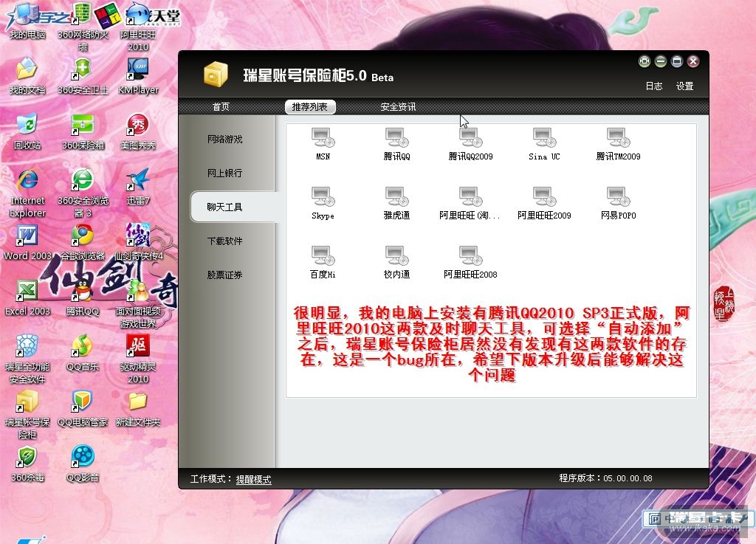Screen dimensions: 756x544
Task: Click the 提醒模式 work mode link
Action: [254, 480]
